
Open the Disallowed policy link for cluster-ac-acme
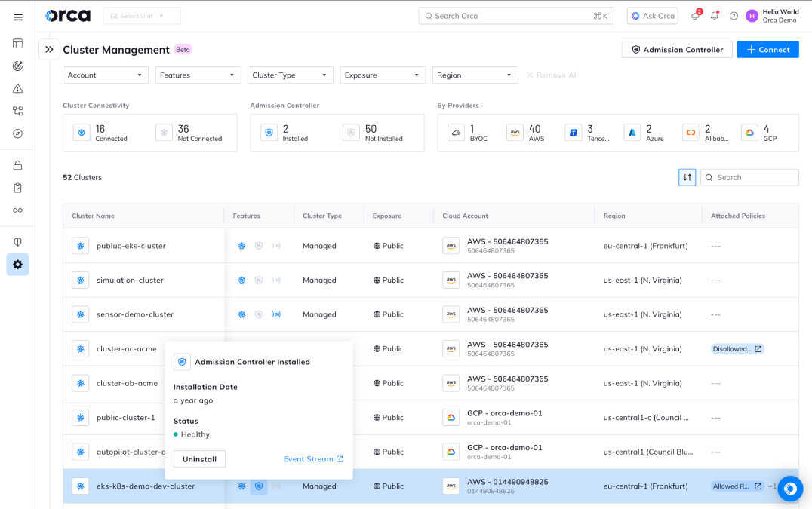tap(737, 349)
